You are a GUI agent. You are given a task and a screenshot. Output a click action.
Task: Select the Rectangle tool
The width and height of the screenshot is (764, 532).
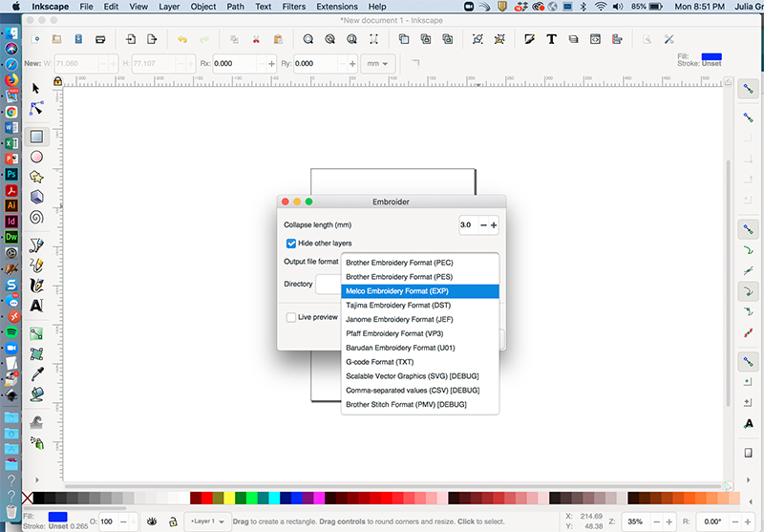36,137
